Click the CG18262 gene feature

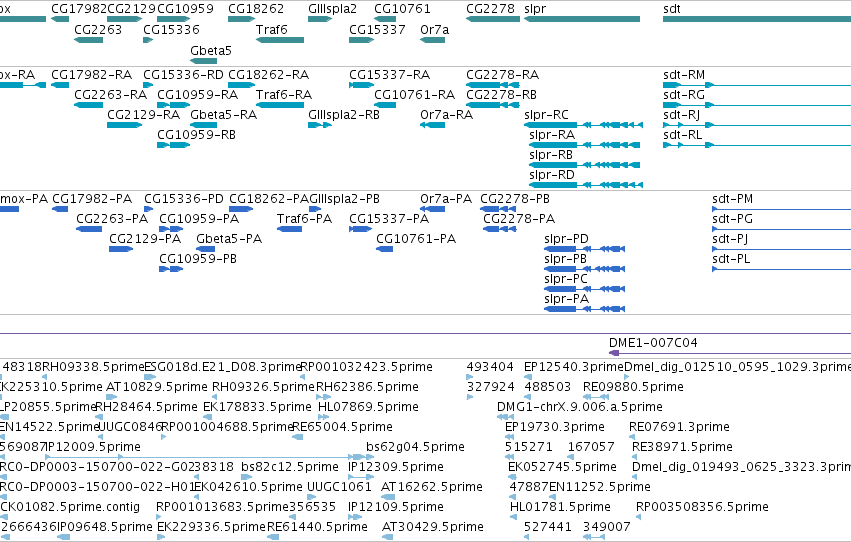coord(242,19)
